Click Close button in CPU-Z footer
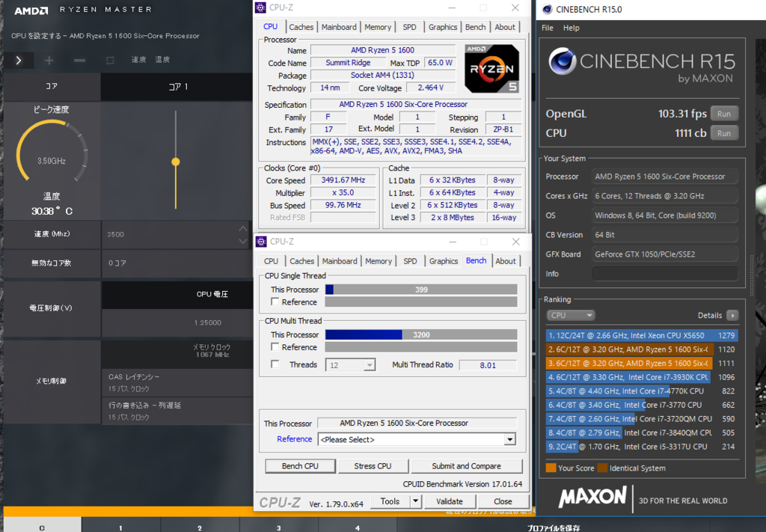The height and width of the screenshot is (532, 766). pyautogui.click(x=503, y=501)
